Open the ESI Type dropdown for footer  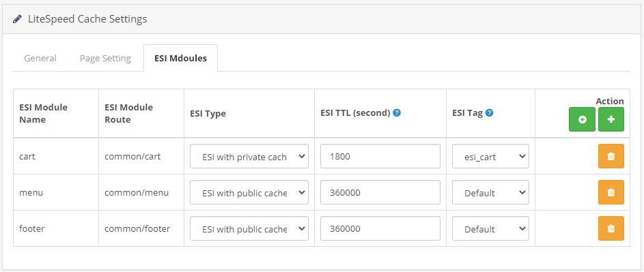[249, 228]
